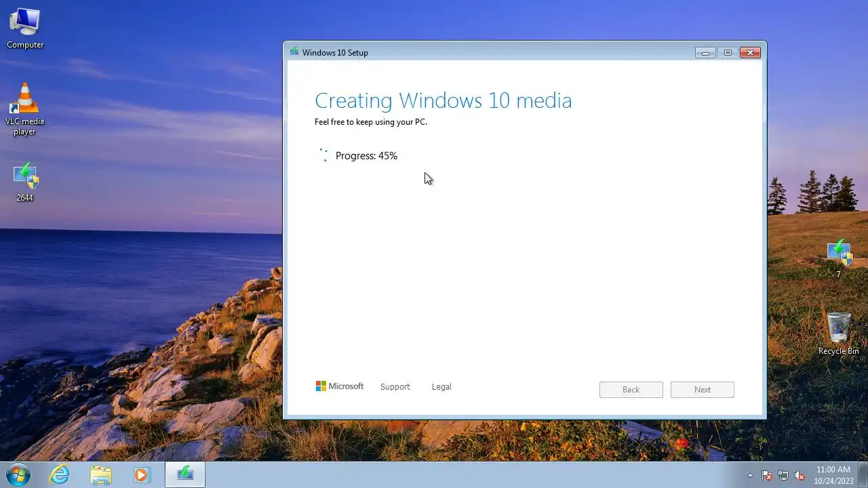Screen dimensions: 868x488
Task: Click the muted volume tray icon
Action: tap(800, 475)
